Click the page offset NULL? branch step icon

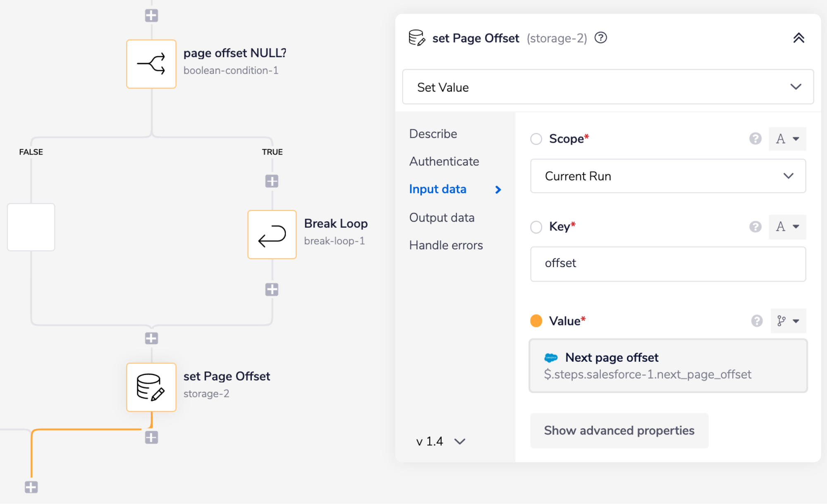pyautogui.click(x=151, y=64)
